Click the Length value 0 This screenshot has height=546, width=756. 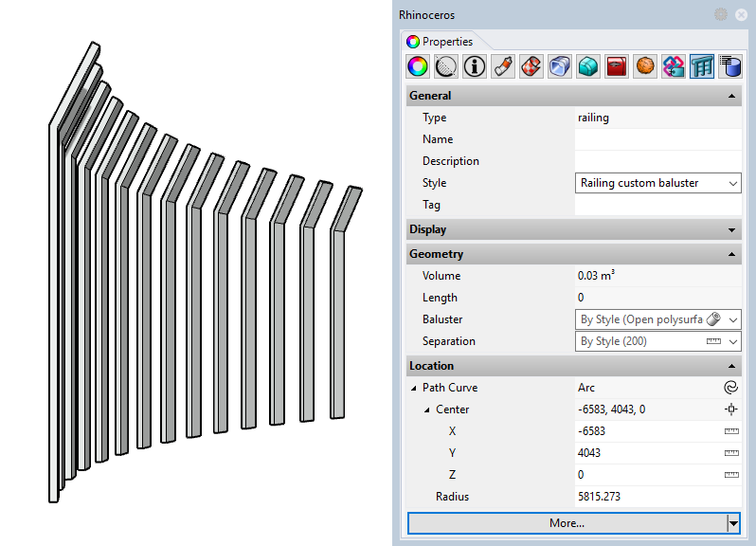[581, 298]
